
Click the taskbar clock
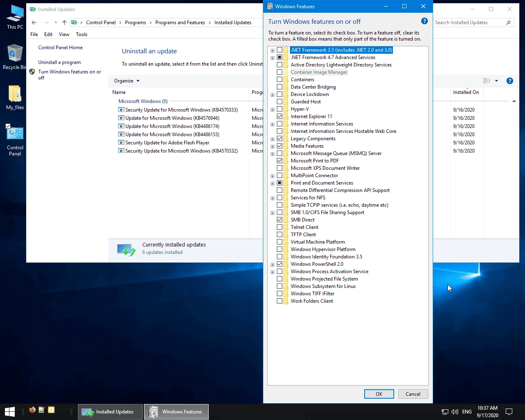[487, 412]
